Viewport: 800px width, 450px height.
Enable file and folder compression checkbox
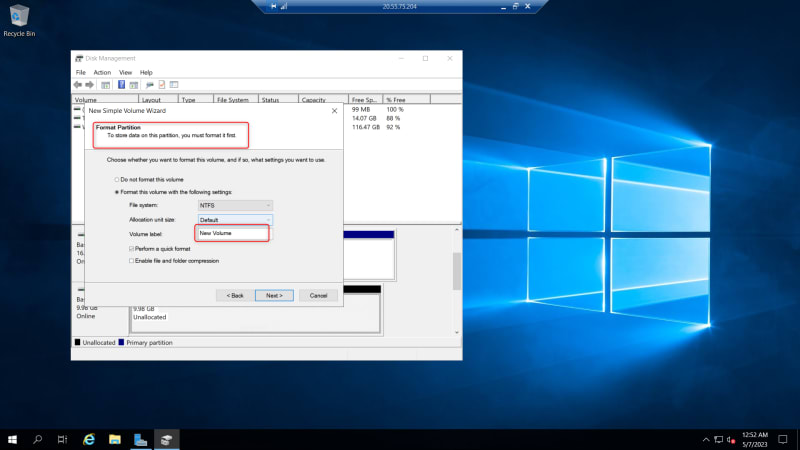coord(173,261)
